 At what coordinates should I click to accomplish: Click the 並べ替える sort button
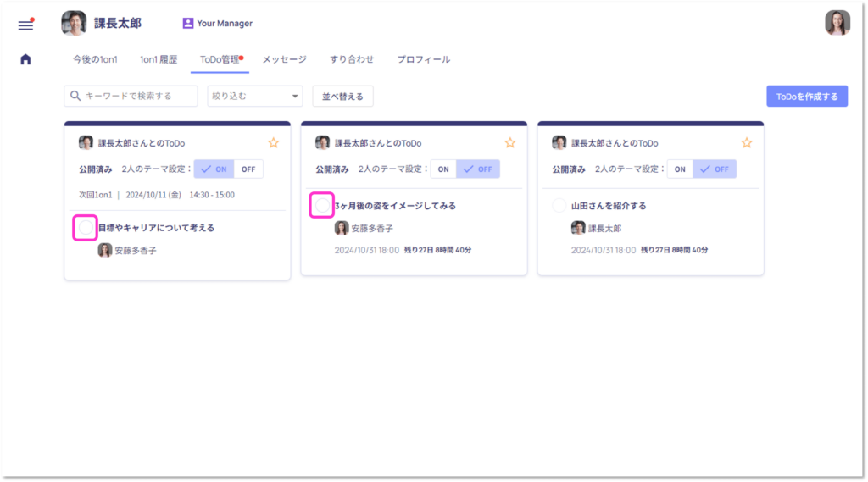point(342,97)
